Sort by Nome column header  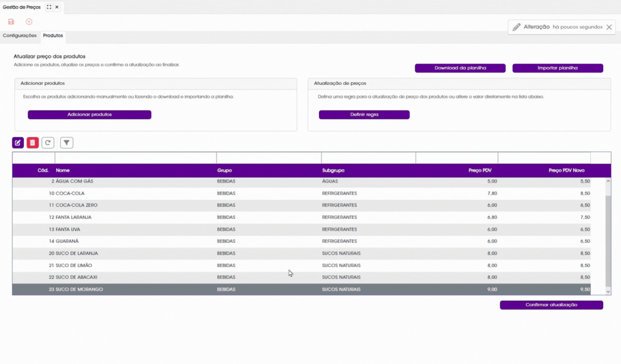63,171
